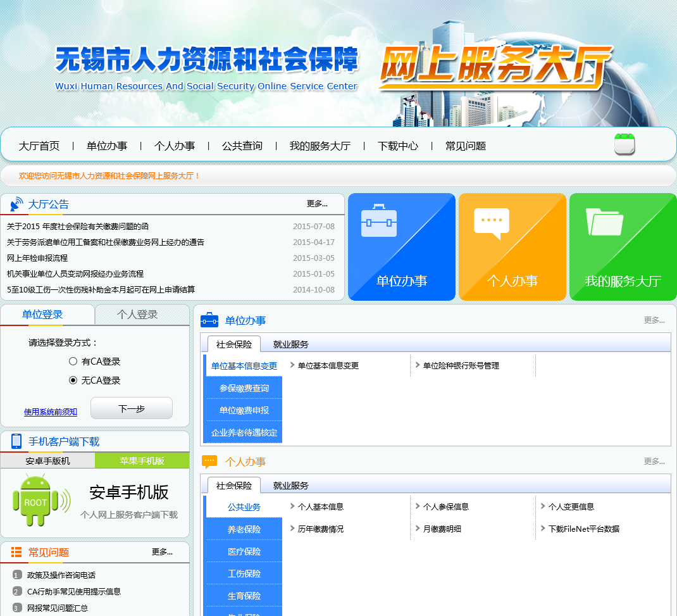Viewport: 677px width, 616px height.
Task: Open notice 网上年检申报流程
Action: [x=37, y=258]
